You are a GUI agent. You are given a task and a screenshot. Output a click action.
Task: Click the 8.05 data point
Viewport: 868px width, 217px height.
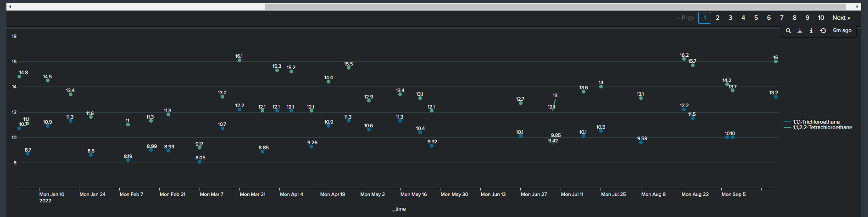pos(200,162)
